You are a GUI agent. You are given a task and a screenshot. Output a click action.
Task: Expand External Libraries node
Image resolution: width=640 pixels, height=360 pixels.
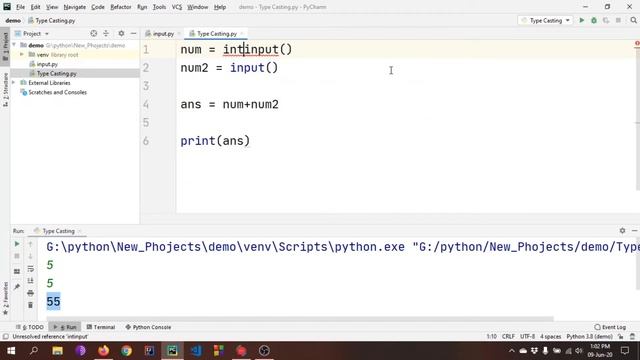tap(14, 83)
